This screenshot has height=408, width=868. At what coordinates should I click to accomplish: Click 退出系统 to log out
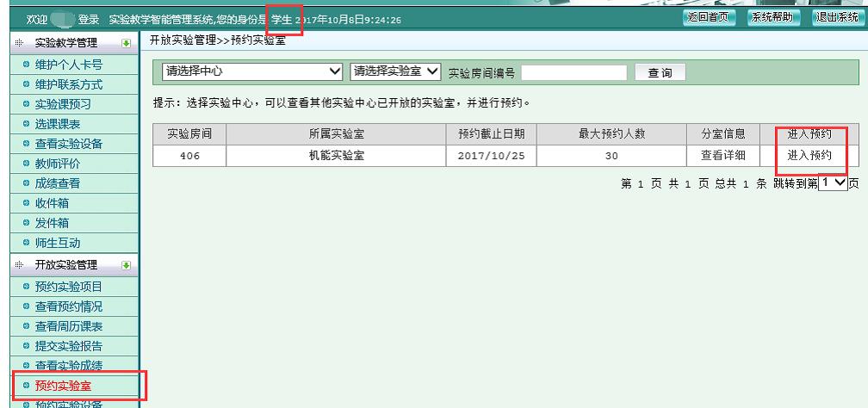pos(837,18)
